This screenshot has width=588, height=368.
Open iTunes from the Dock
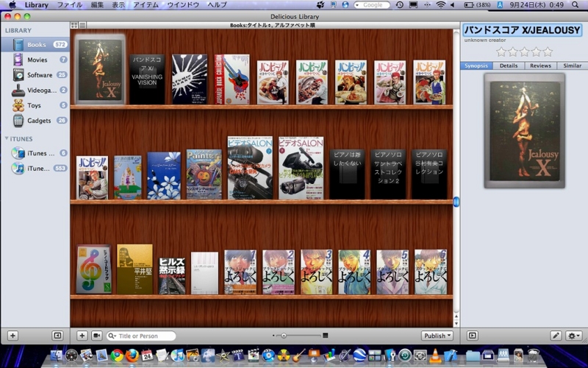tap(177, 355)
